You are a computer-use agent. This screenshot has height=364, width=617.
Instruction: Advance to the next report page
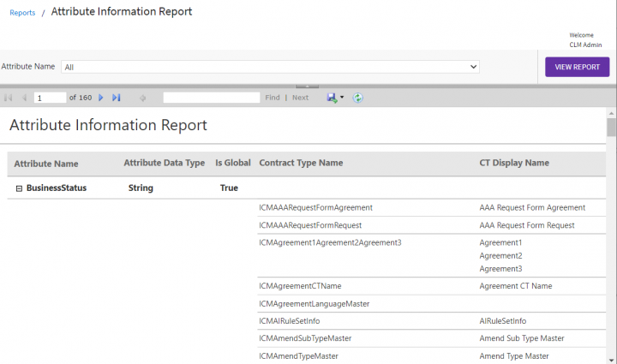(101, 98)
